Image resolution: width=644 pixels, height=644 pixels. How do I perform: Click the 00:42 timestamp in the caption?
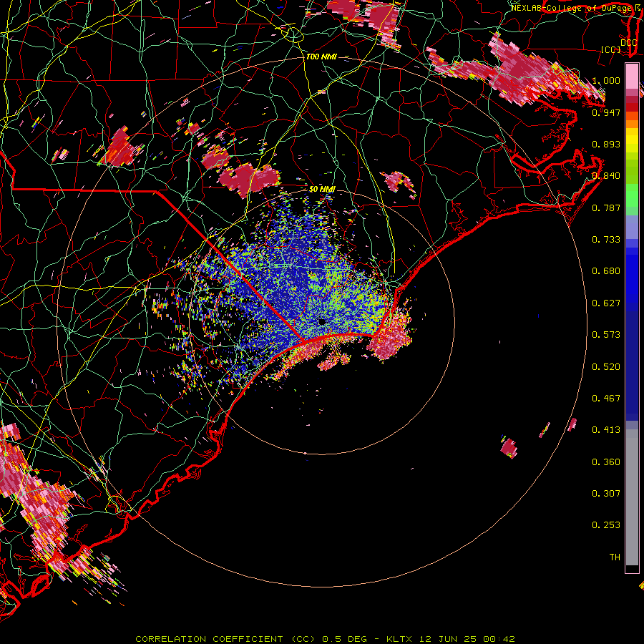499,639
